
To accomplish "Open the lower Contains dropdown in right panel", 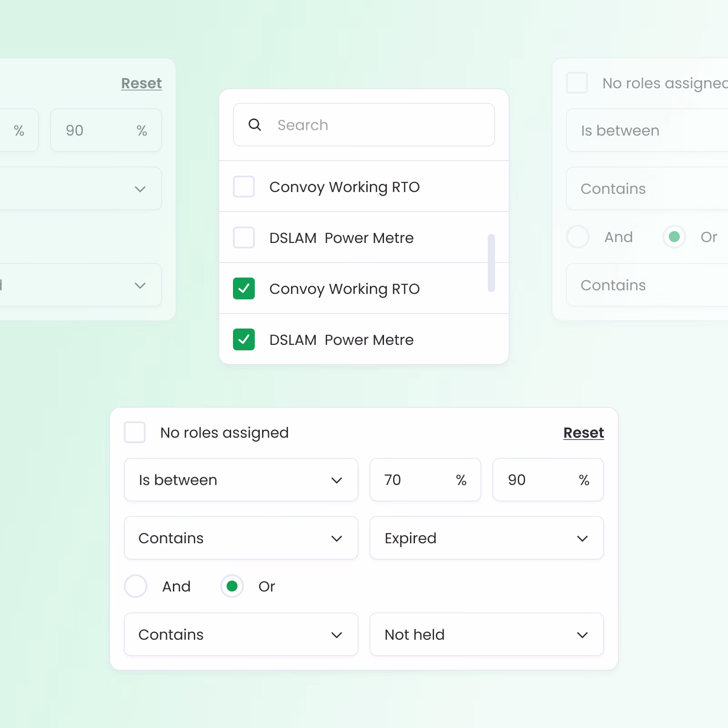I will 647,285.
